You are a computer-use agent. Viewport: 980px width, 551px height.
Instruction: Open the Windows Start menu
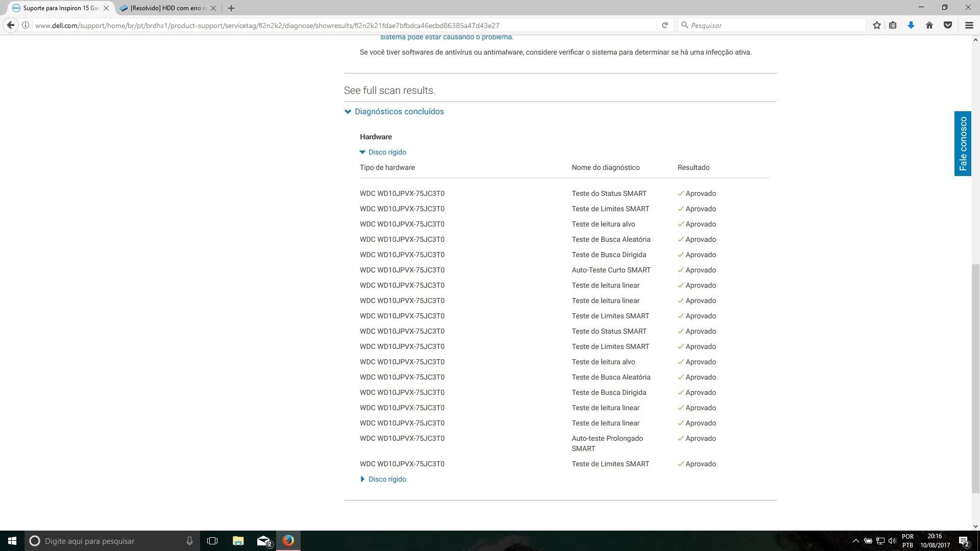click(12, 541)
